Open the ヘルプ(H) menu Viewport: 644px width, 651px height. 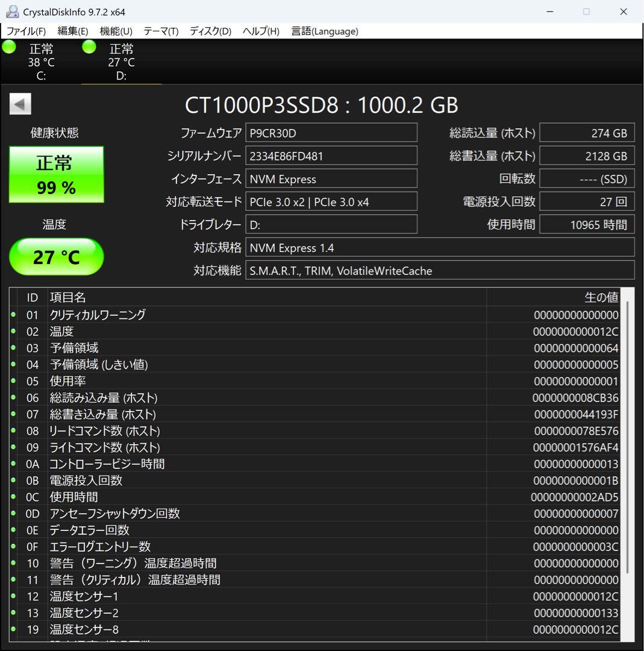pos(260,31)
